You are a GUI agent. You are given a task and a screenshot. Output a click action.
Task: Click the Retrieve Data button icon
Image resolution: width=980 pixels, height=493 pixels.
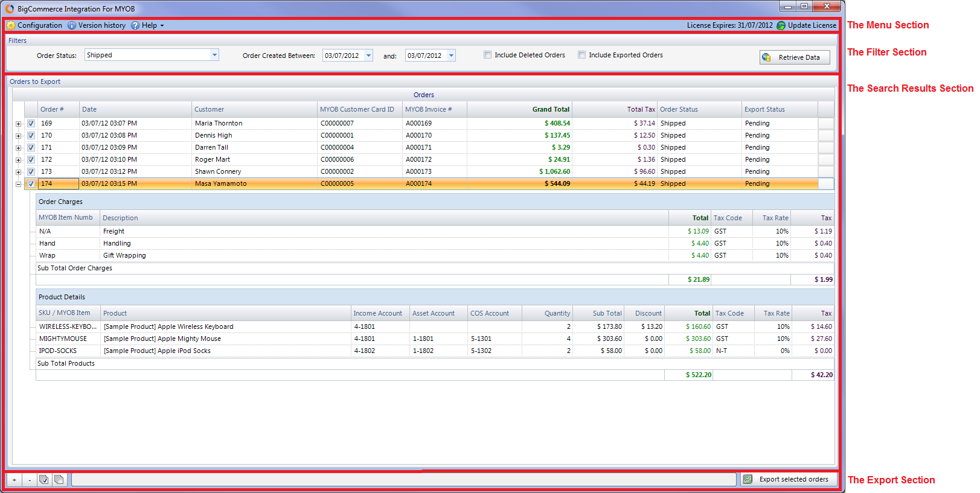tap(766, 57)
